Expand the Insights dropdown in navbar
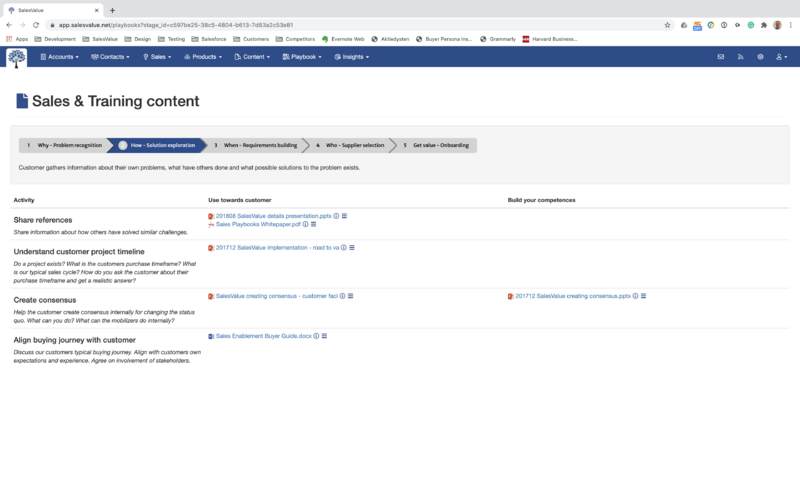 tap(352, 57)
